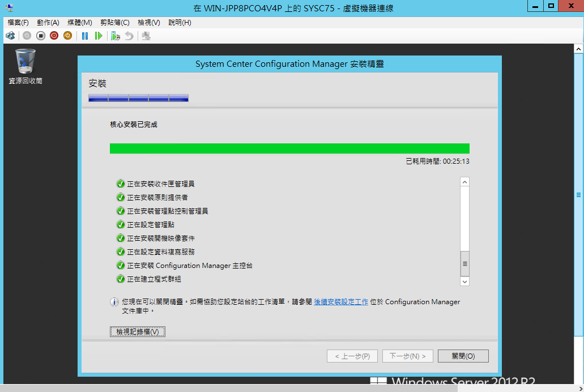Click the VM connection window title icon

9,7
